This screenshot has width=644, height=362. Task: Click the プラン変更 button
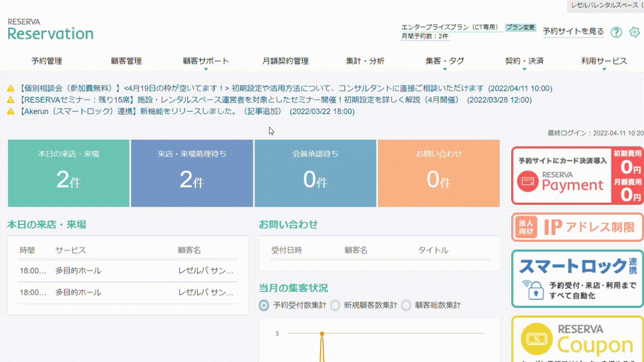pos(521,28)
